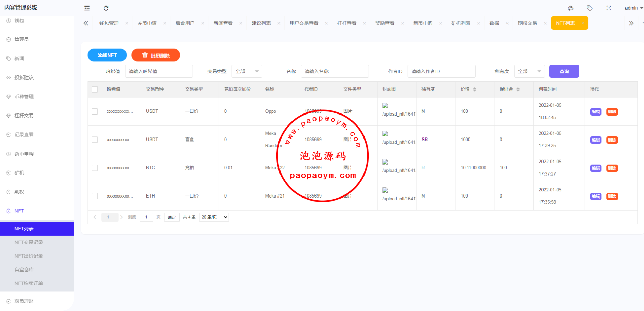
Task: Open the theme palette icon in header
Action: (x=571, y=8)
